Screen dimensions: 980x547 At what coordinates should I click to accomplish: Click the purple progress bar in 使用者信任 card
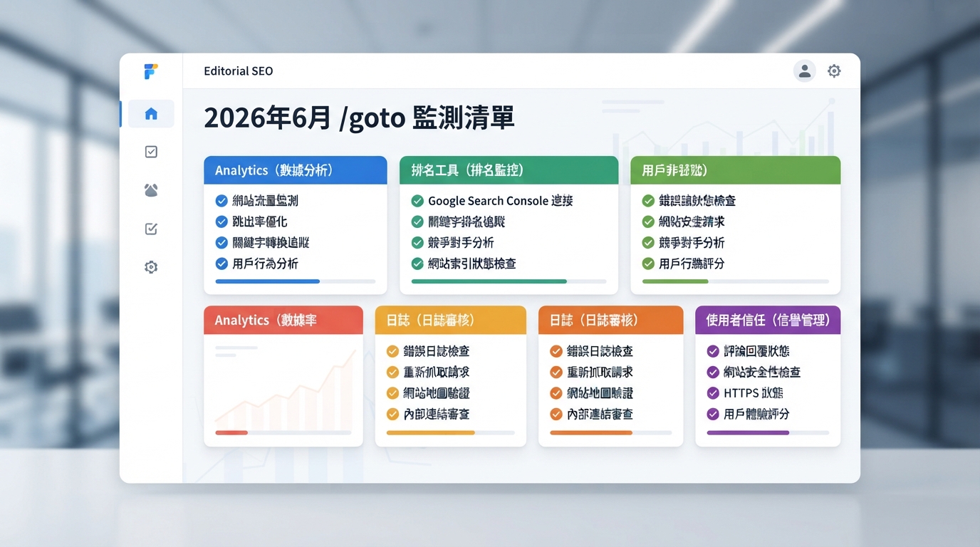click(768, 432)
